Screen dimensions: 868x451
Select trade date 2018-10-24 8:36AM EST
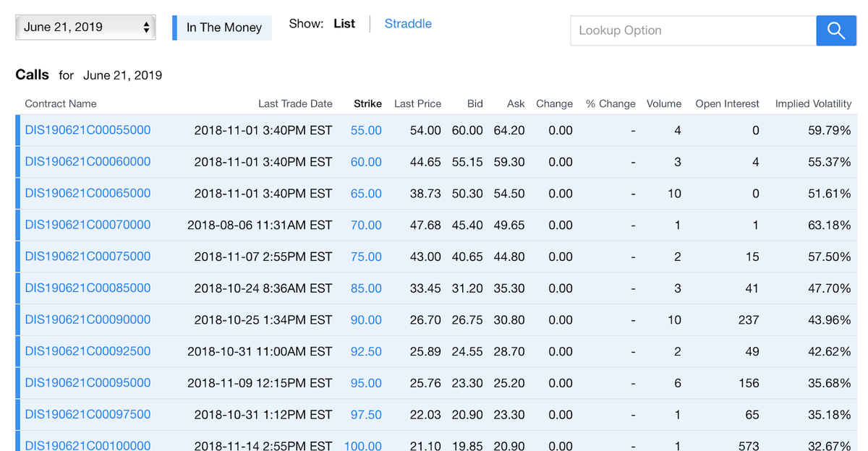click(263, 288)
